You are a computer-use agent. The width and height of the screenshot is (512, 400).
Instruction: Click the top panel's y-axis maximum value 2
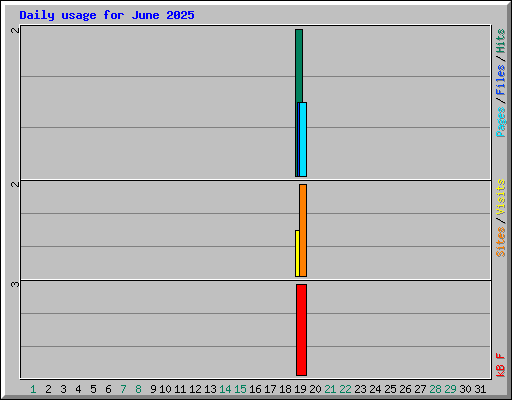tap(15, 30)
